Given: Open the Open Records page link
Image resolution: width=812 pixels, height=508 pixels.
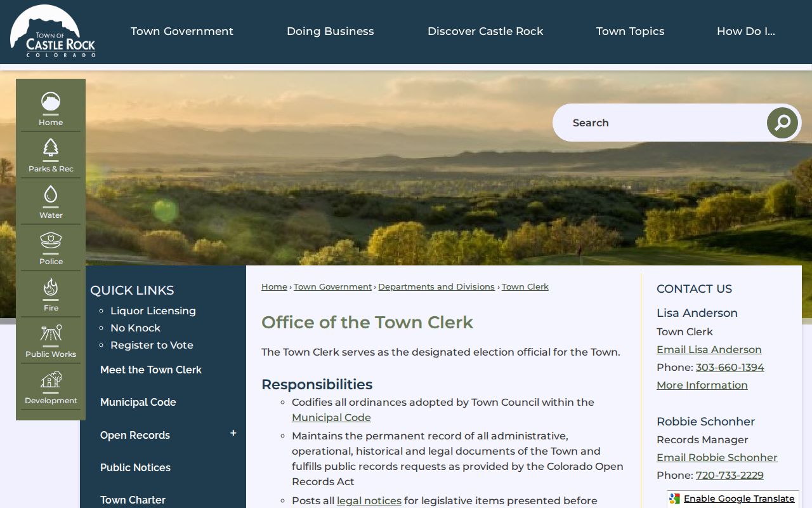Looking at the screenshot, I should [135, 435].
